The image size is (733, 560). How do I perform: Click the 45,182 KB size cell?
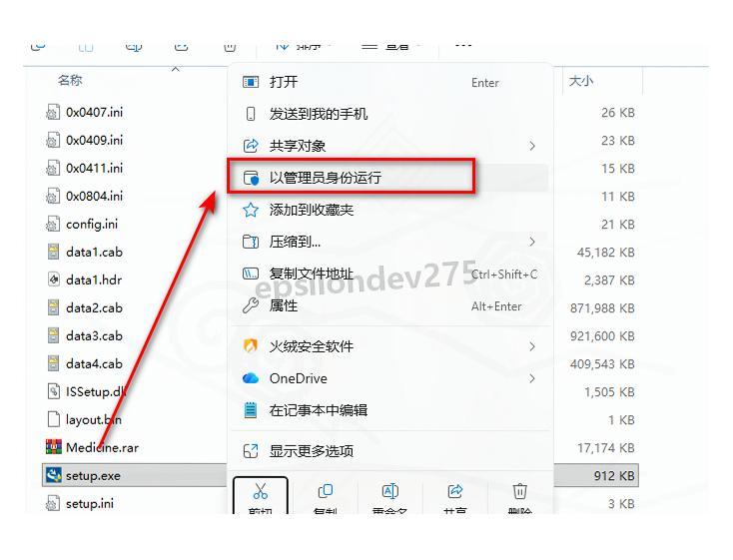[x=606, y=253]
